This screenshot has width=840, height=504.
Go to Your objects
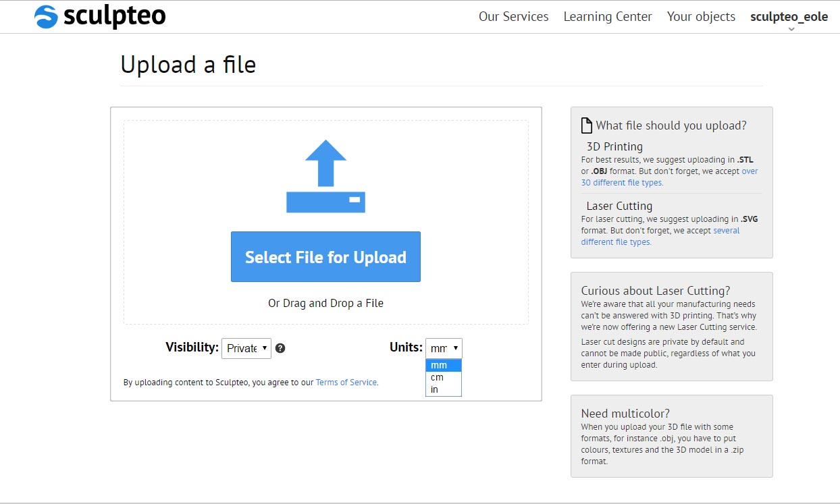701,17
